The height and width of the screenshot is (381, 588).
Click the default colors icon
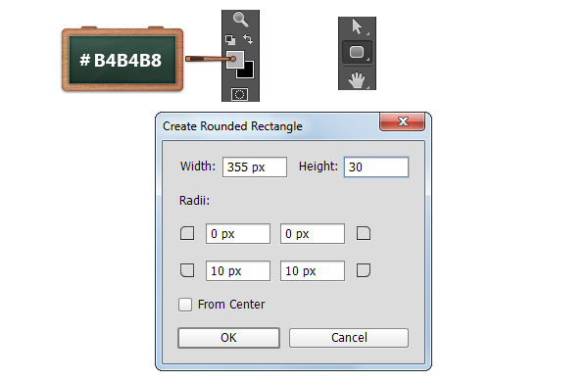[x=230, y=39]
